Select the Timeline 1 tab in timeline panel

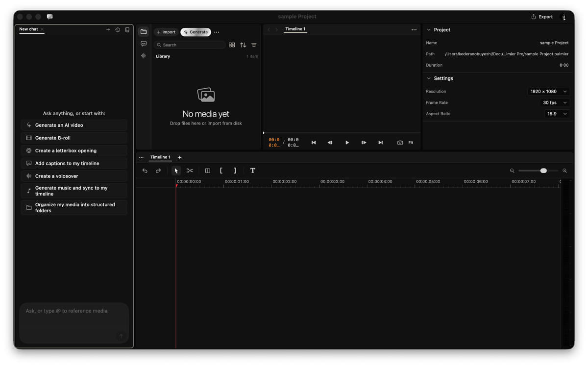coord(160,157)
